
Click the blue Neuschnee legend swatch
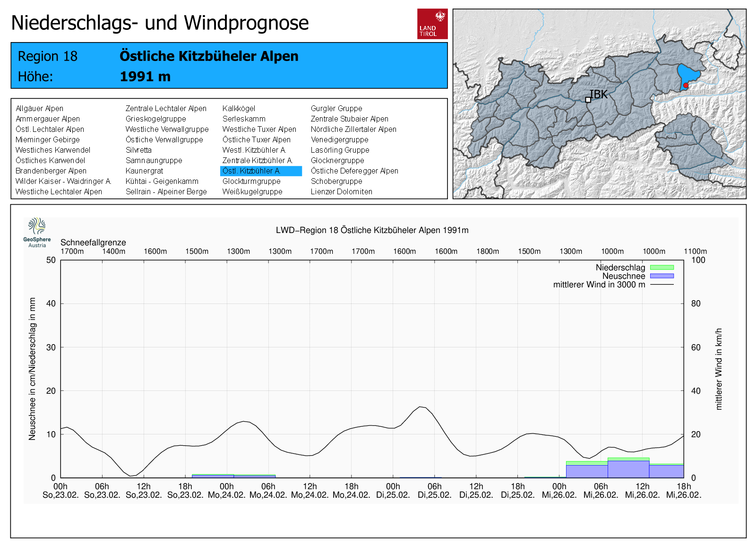click(x=661, y=276)
